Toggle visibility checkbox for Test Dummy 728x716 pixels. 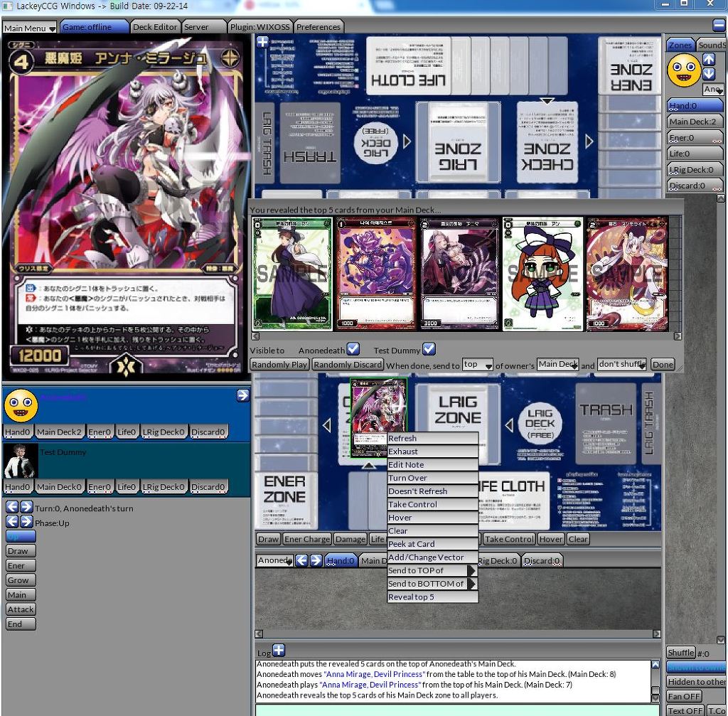point(429,348)
